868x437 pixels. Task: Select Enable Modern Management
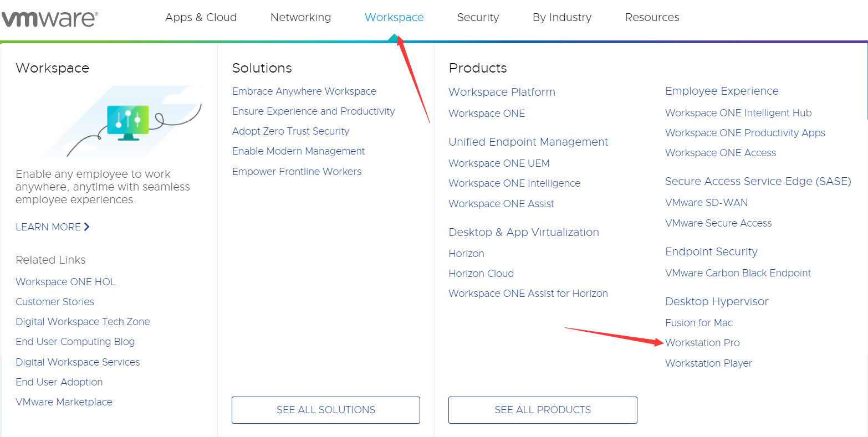tap(299, 151)
